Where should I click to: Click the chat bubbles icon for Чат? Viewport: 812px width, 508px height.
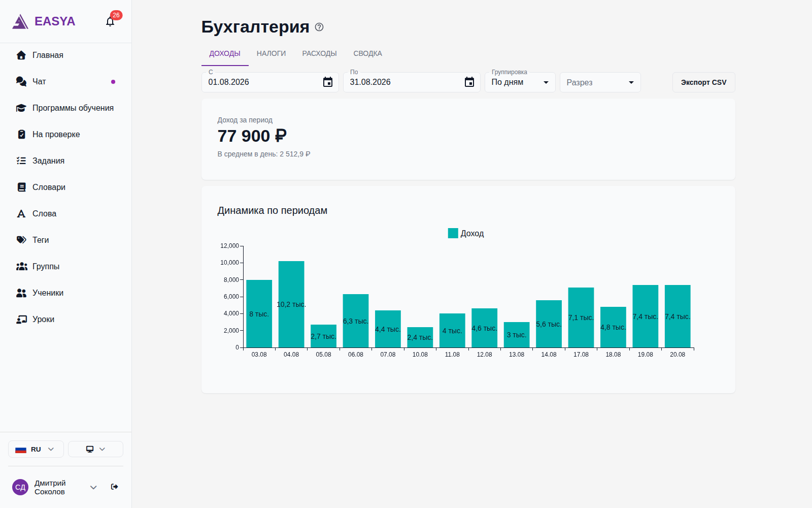click(x=21, y=81)
